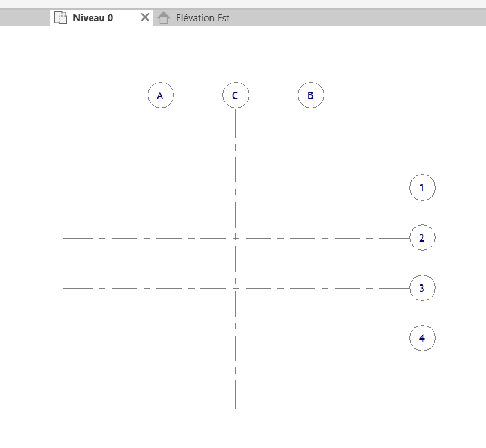Select grid bubble number 4

click(422, 338)
